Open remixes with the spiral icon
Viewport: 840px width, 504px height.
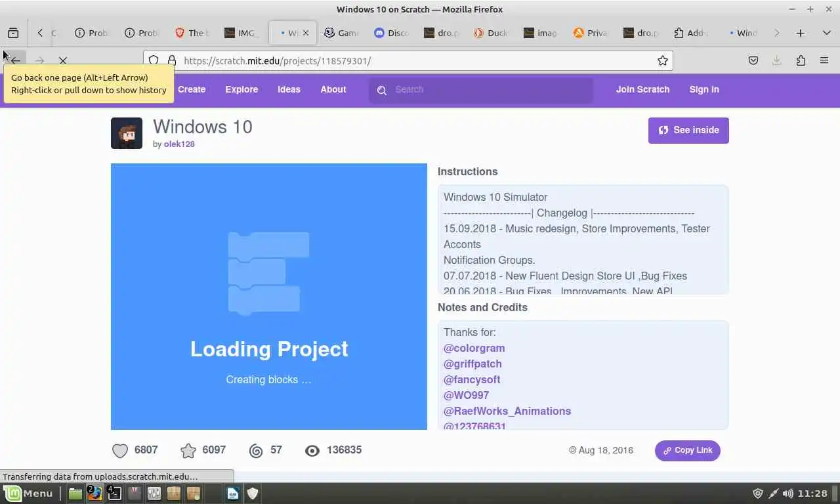[256, 450]
